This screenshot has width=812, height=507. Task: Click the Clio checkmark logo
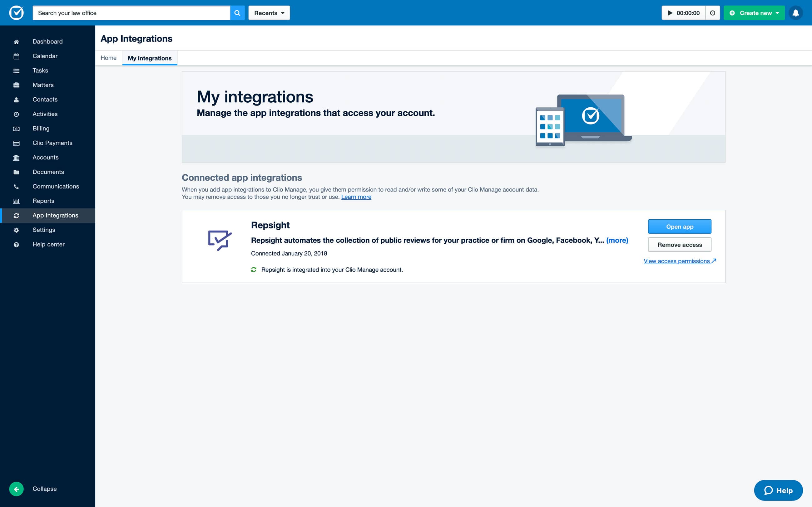pyautogui.click(x=16, y=13)
